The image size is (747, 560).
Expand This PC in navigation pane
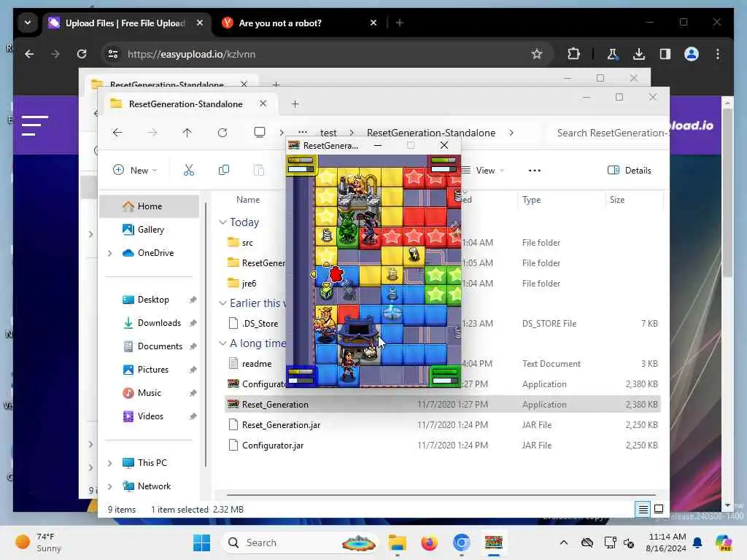click(109, 463)
